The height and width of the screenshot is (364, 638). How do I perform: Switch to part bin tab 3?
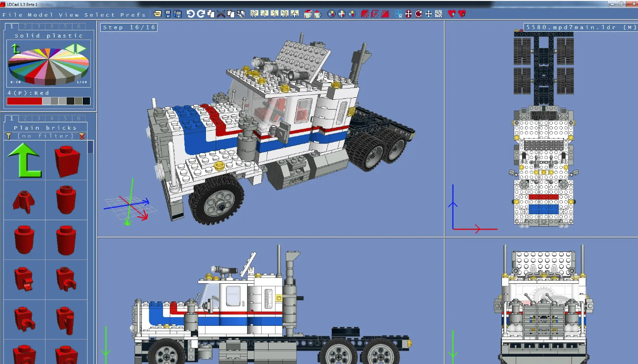click(38, 118)
